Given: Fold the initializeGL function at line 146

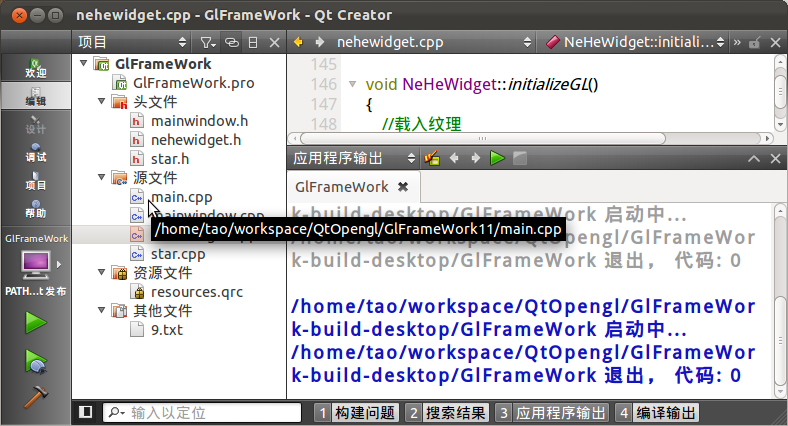Looking at the screenshot, I should pos(352,84).
